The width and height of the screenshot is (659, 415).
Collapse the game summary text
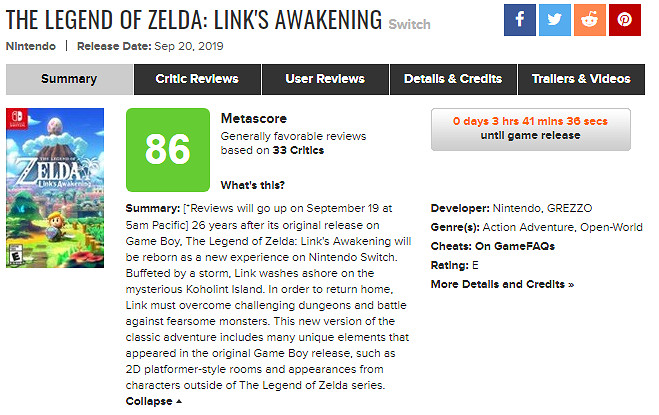154,401
